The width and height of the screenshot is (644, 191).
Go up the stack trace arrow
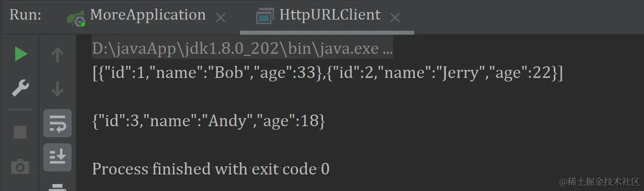click(x=57, y=54)
